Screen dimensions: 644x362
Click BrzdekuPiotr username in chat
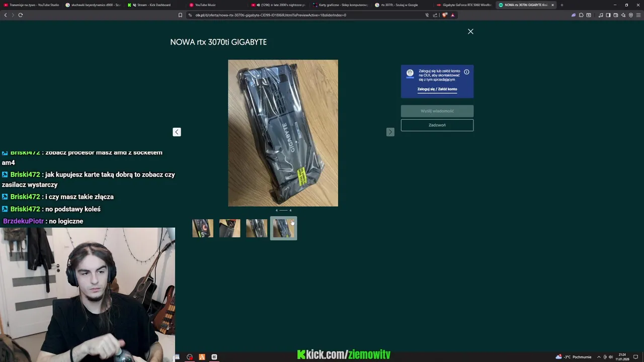point(24,221)
